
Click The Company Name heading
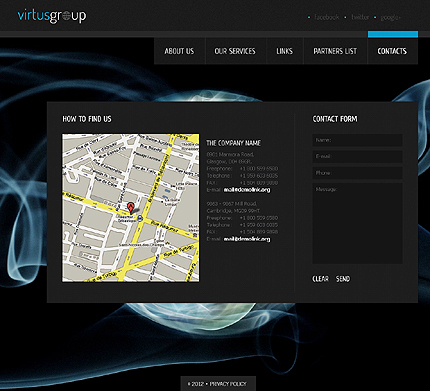(233, 143)
